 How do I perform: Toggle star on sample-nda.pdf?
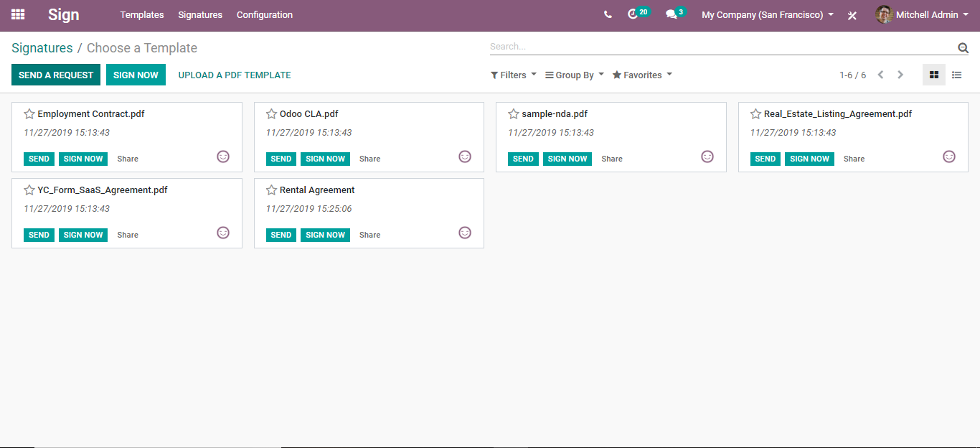click(x=514, y=114)
